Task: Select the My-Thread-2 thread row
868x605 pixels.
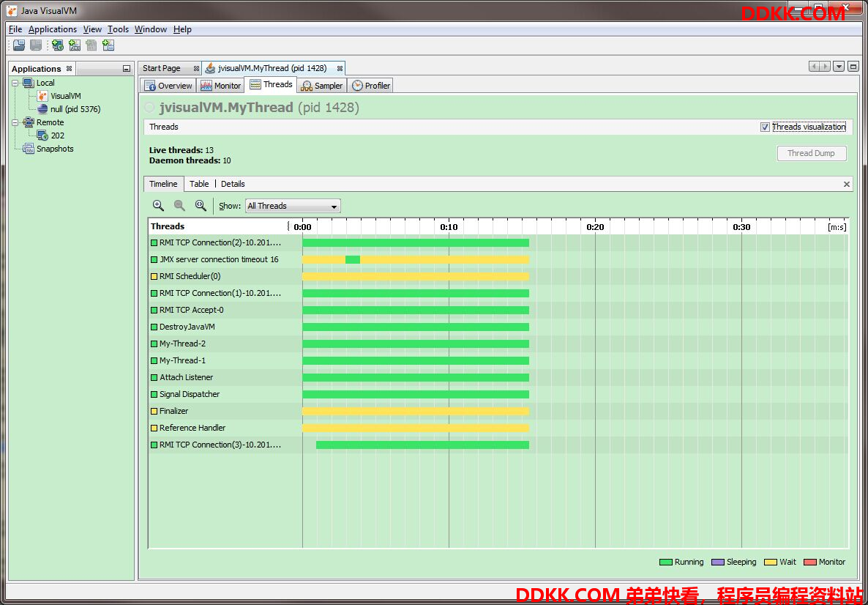Action: tap(498, 344)
